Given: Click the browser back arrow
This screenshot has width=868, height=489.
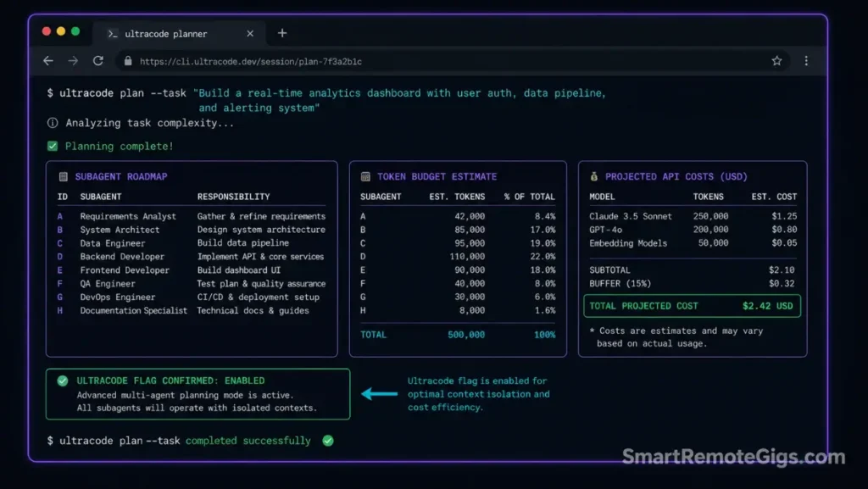Looking at the screenshot, I should pos(48,61).
